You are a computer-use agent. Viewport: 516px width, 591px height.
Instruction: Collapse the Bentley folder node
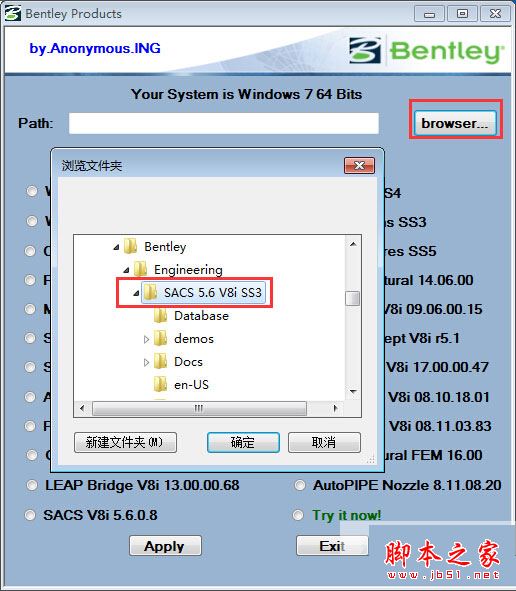tap(116, 247)
